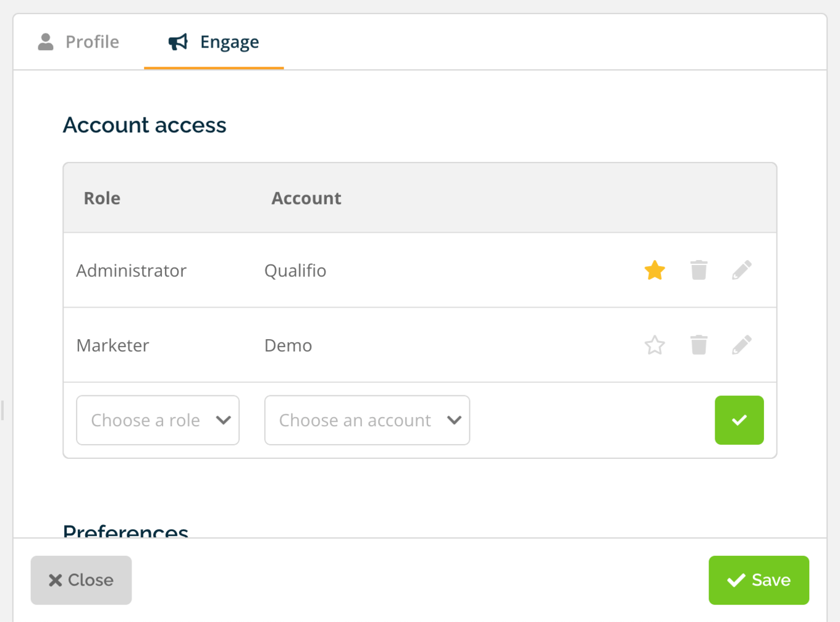
Task: Confirm new access with green checkmark
Action: tap(739, 420)
